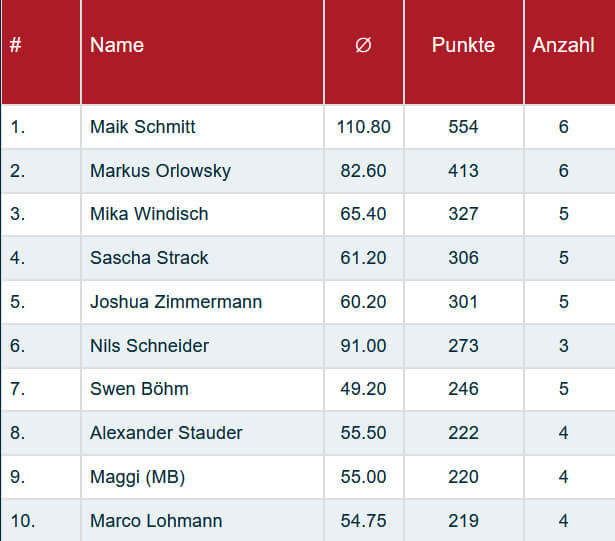Open player Maik Schmitt
This screenshot has height=541, width=615.
[x=143, y=127]
